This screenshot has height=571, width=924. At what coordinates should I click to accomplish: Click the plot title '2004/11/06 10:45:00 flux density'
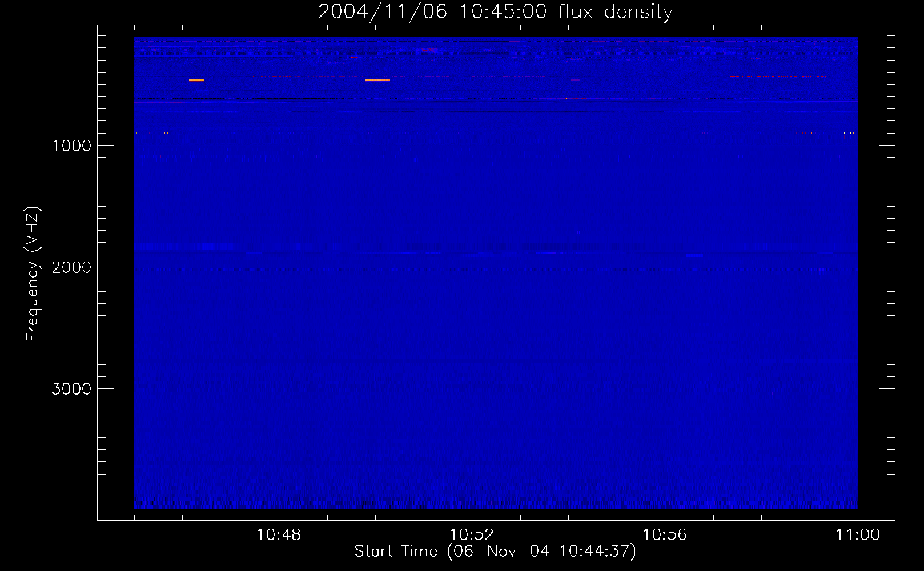(495, 11)
